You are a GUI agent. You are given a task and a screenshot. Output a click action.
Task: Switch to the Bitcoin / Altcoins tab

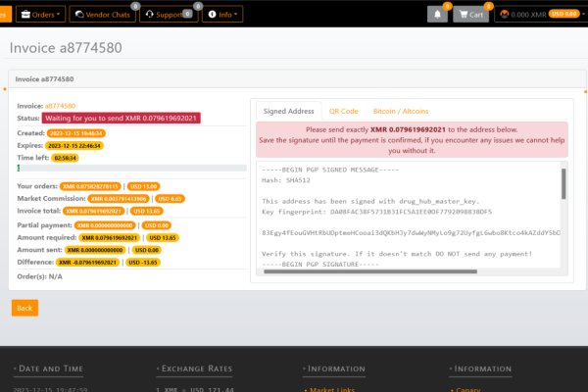400,111
